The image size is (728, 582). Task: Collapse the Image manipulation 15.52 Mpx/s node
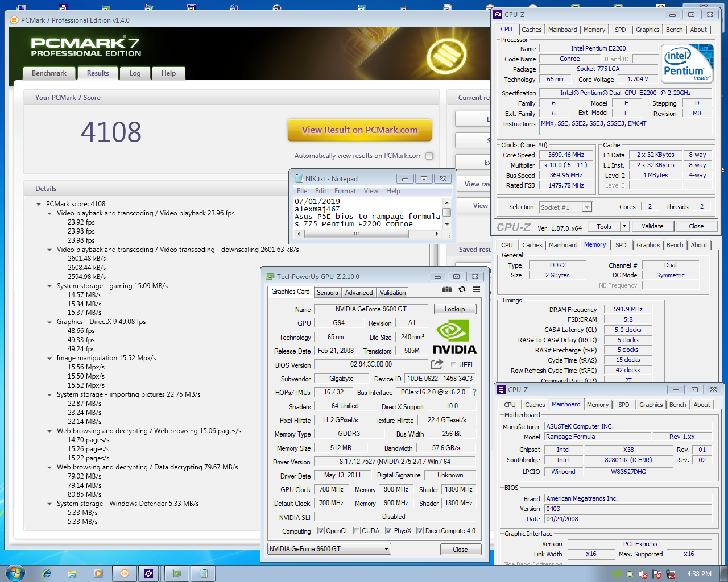click(x=49, y=358)
